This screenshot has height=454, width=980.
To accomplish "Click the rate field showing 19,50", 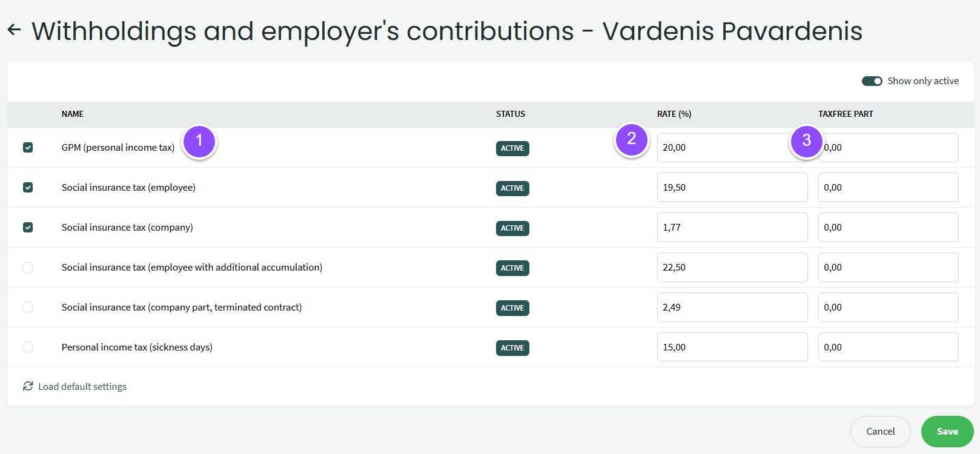I will pos(732,188).
